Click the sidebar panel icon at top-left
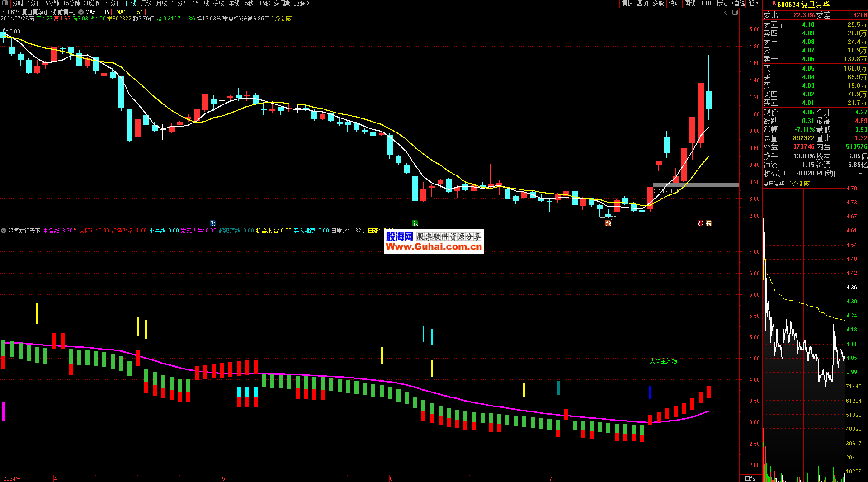The height and width of the screenshot is (482, 868). [5, 3]
